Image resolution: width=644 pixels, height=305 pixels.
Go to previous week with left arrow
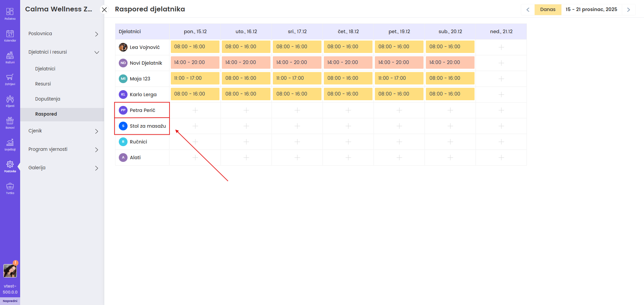pyautogui.click(x=528, y=10)
